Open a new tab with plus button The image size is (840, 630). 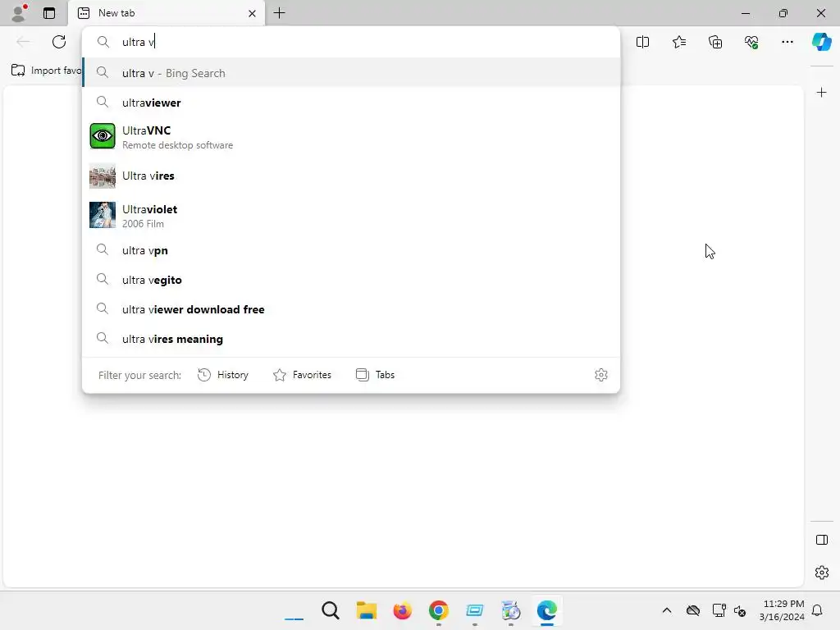click(x=279, y=13)
